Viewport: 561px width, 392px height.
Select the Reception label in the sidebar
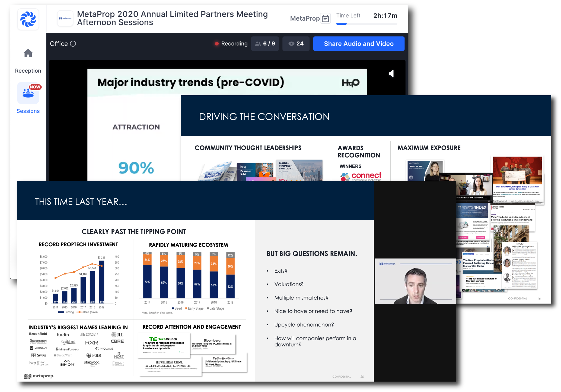(x=28, y=71)
